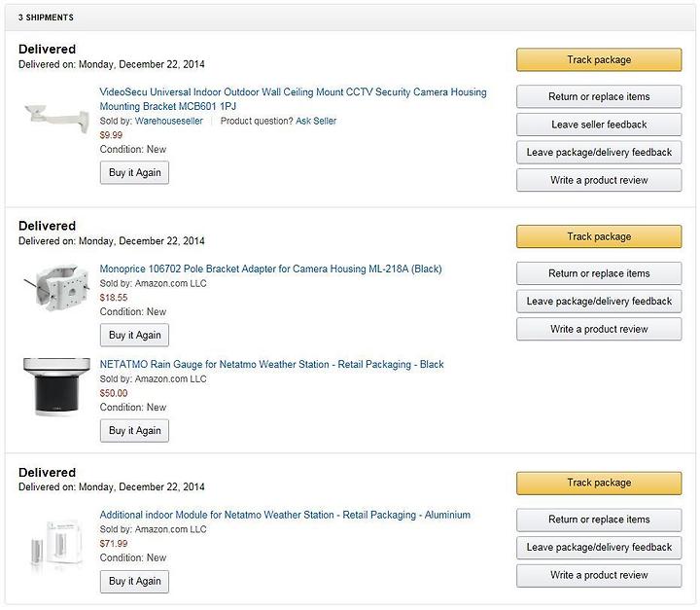Buy the Monoprice pole bracket again
The image size is (700, 610).
click(134, 336)
